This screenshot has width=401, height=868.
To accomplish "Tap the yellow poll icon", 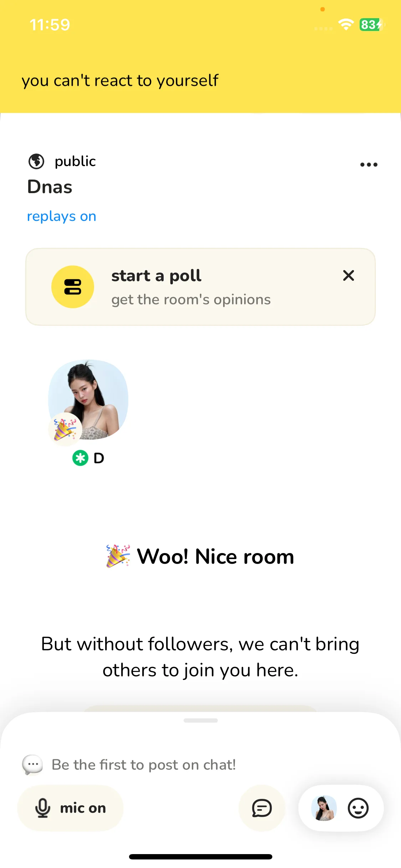I will pyautogui.click(x=73, y=287).
